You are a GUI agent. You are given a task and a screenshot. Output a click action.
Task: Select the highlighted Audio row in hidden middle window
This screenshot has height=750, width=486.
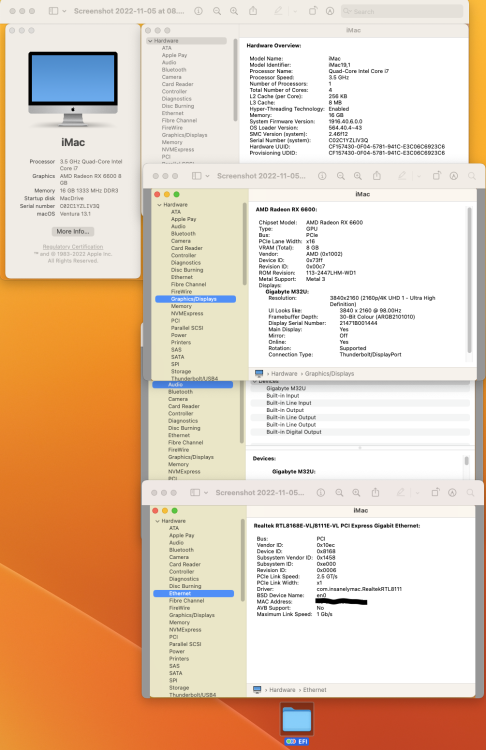pyautogui.click(x=192, y=385)
